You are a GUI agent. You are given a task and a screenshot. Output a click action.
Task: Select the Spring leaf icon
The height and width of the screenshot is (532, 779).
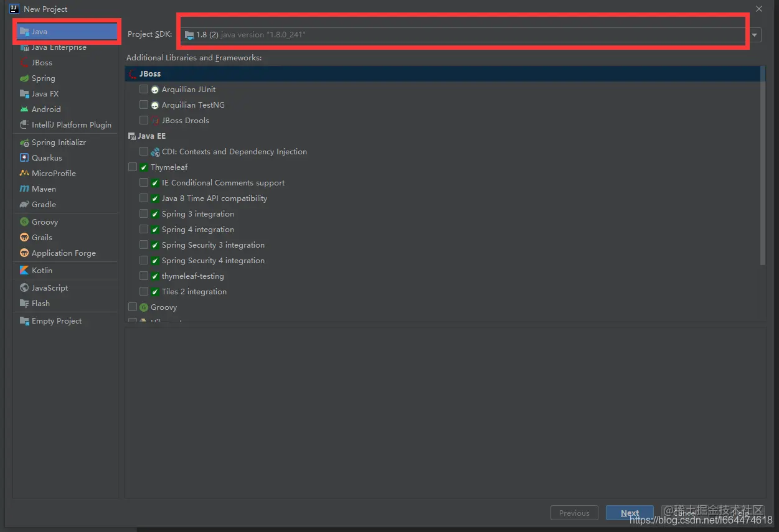(24, 78)
